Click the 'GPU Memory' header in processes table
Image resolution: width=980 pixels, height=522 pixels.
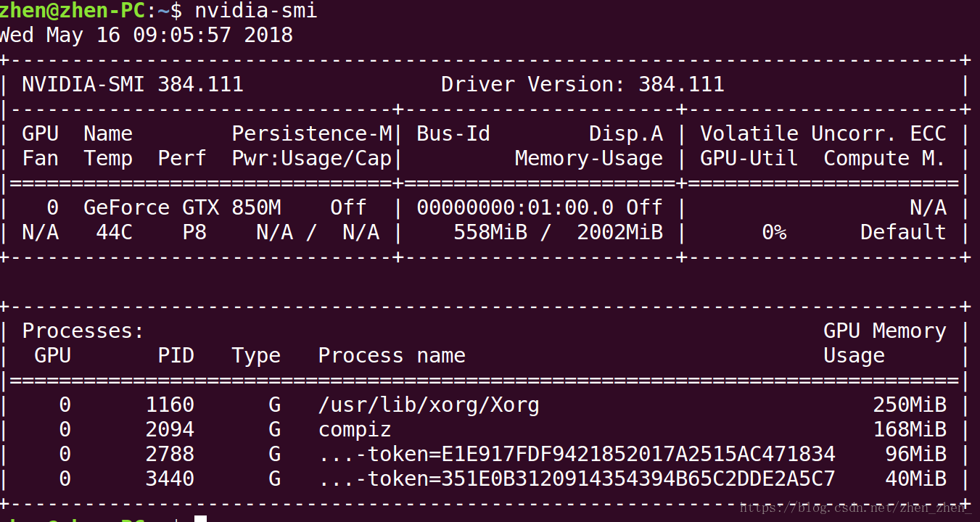coord(885,331)
